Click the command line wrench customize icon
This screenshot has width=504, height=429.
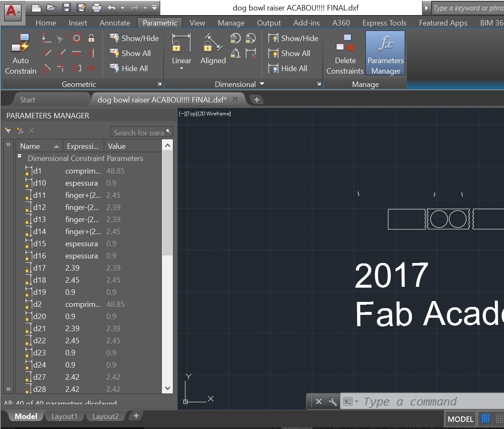coord(332,401)
